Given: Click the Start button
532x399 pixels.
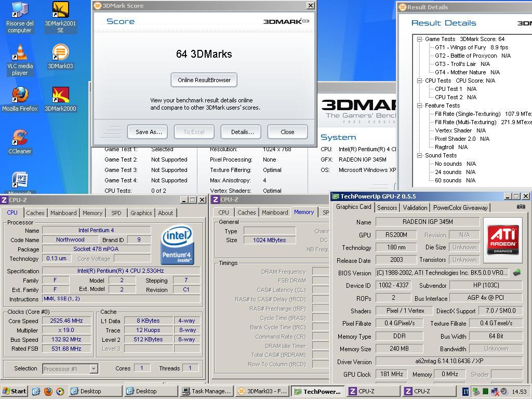Looking at the screenshot, I should [14, 391].
